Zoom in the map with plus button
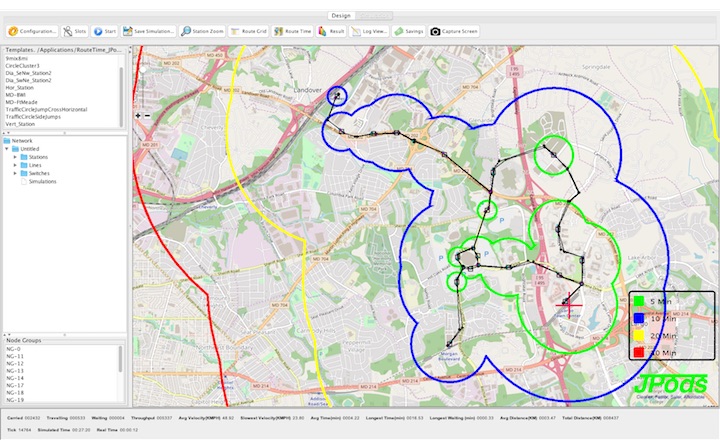 pyautogui.click(x=139, y=115)
